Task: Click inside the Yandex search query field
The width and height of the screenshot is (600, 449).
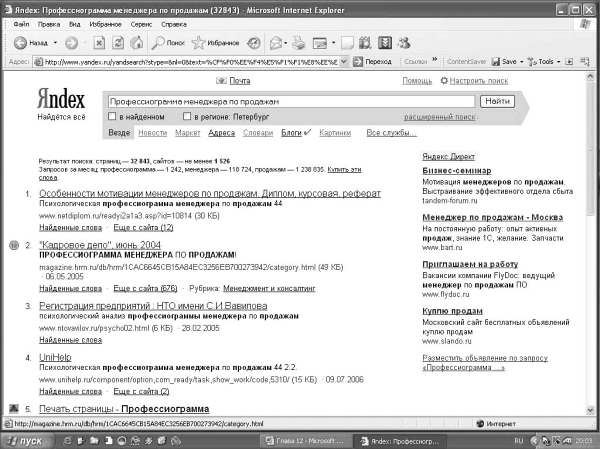Action: tap(291, 101)
